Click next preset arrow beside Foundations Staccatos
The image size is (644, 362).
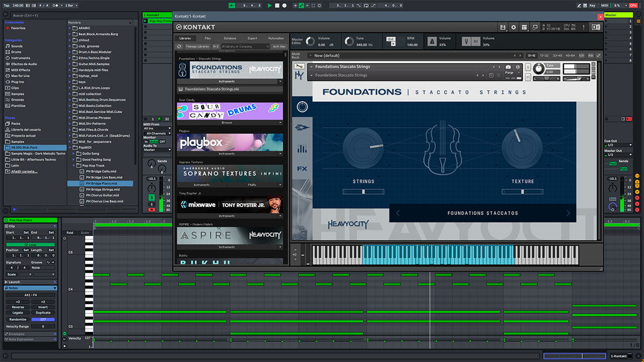coord(568,213)
